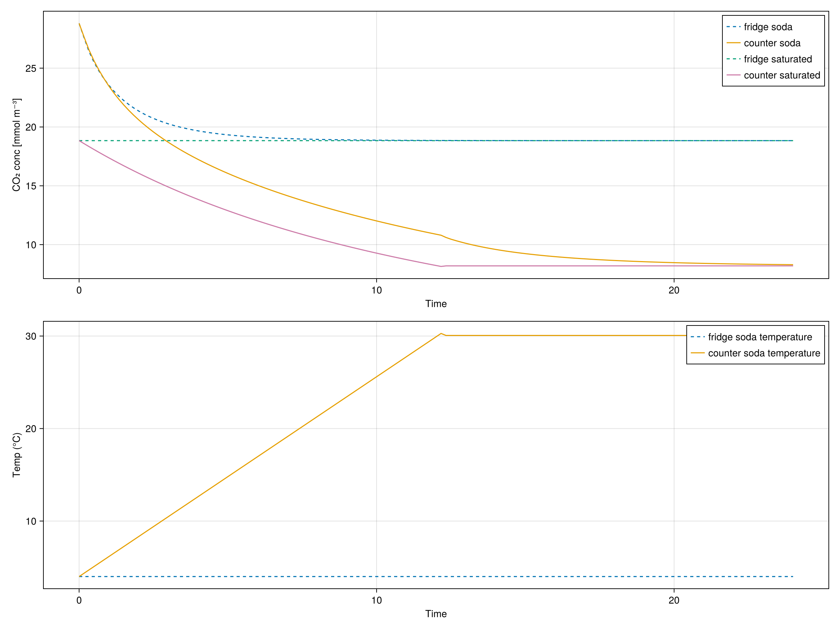Click the x-axis tick '0' in the bottom plot

click(x=79, y=601)
